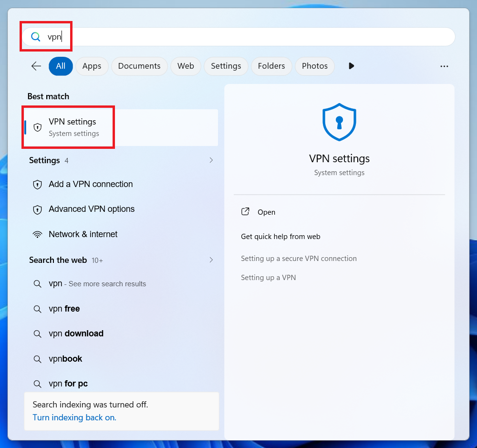
Task: Click shield icon beside Add a VPN connection
Action: [37, 185]
